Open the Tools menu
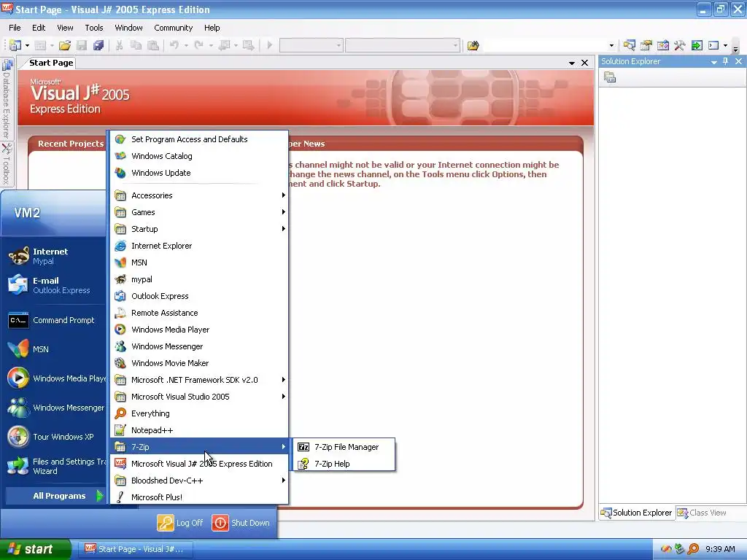This screenshot has height=560, width=747. pos(94,28)
